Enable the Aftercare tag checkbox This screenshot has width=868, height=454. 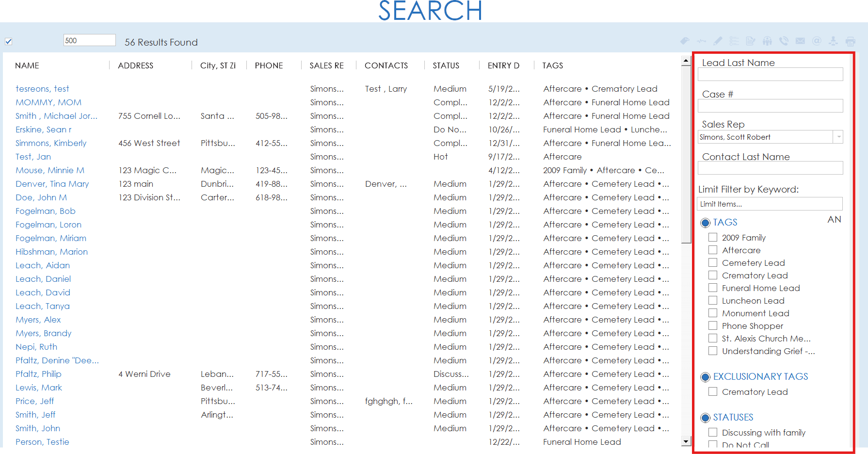[713, 250]
